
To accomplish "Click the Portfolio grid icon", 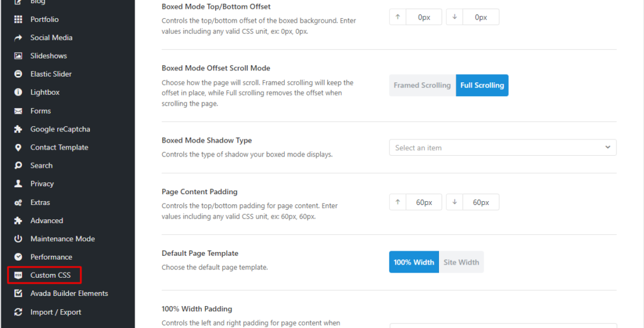I will pos(18,19).
